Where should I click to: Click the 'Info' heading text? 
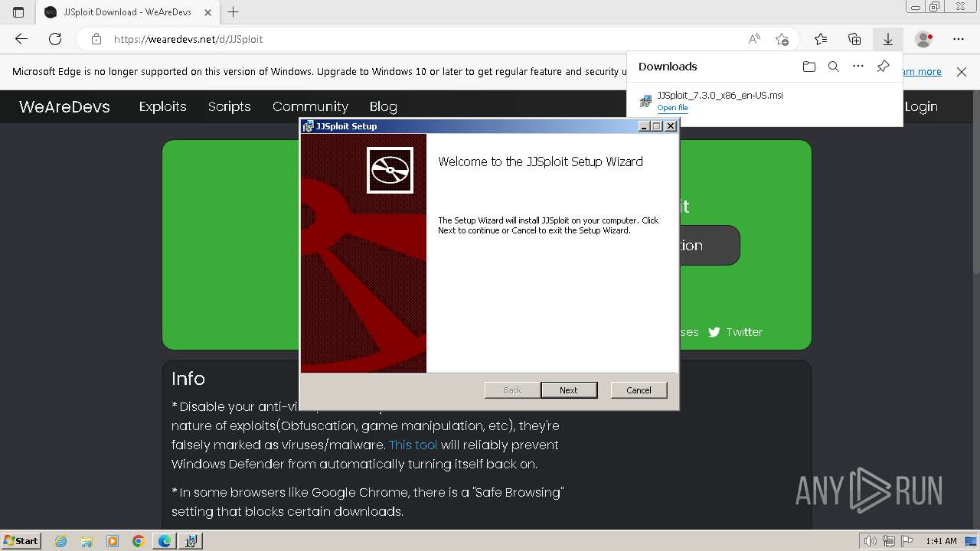coord(188,379)
